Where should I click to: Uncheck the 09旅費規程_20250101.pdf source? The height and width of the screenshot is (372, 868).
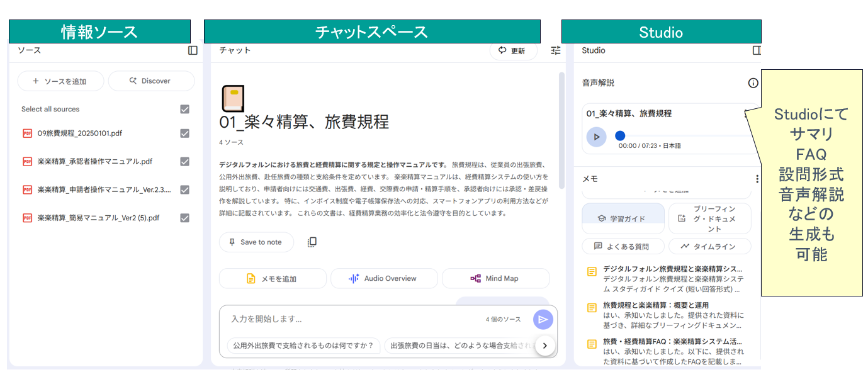tap(184, 133)
